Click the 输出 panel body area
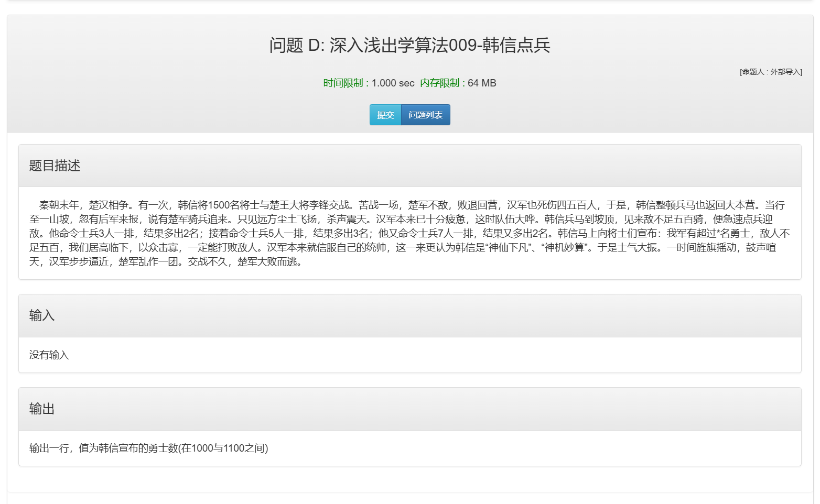This screenshot has height=504, width=820. coord(409,448)
